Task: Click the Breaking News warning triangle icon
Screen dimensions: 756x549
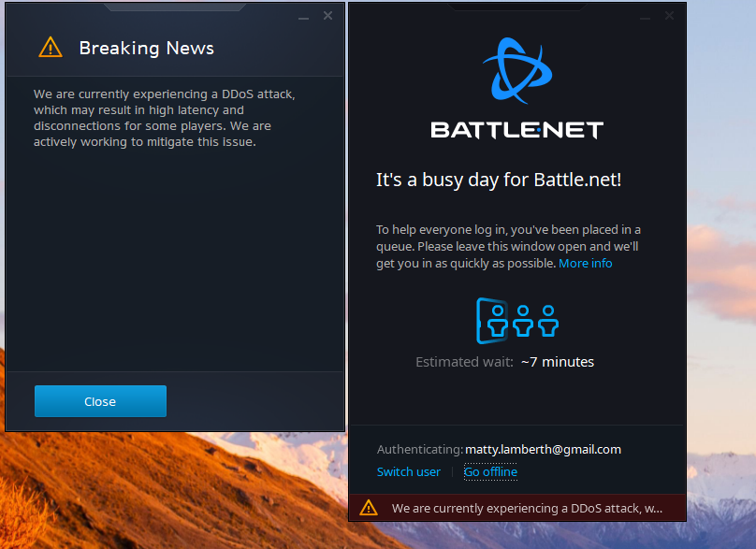Action: (51, 48)
